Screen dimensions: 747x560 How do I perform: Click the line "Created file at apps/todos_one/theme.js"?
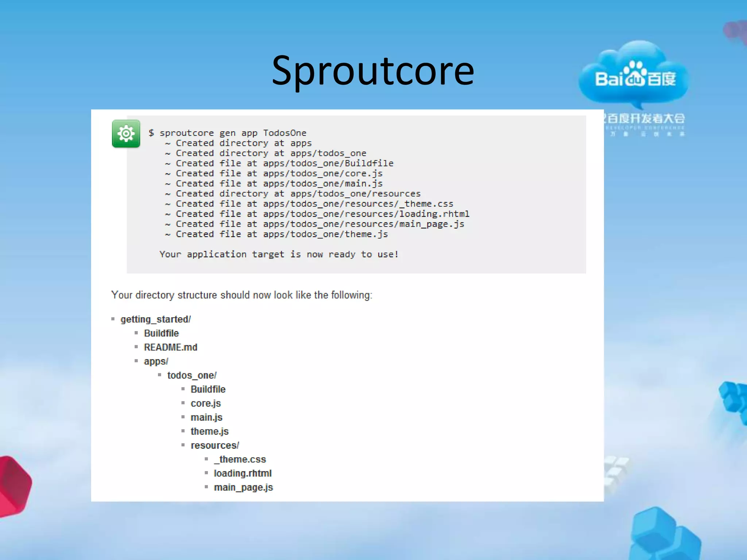point(276,234)
